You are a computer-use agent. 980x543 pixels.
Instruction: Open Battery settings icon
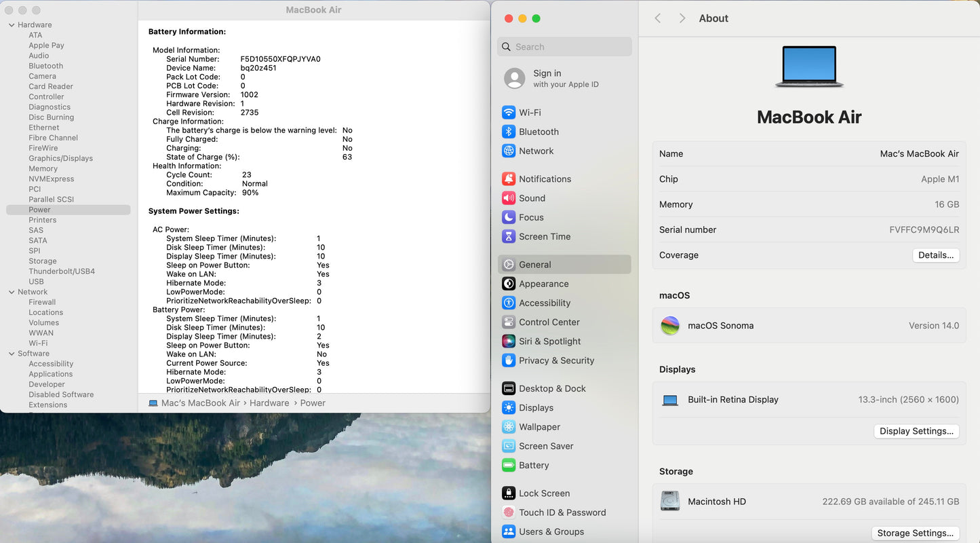[x=508, y=466]
